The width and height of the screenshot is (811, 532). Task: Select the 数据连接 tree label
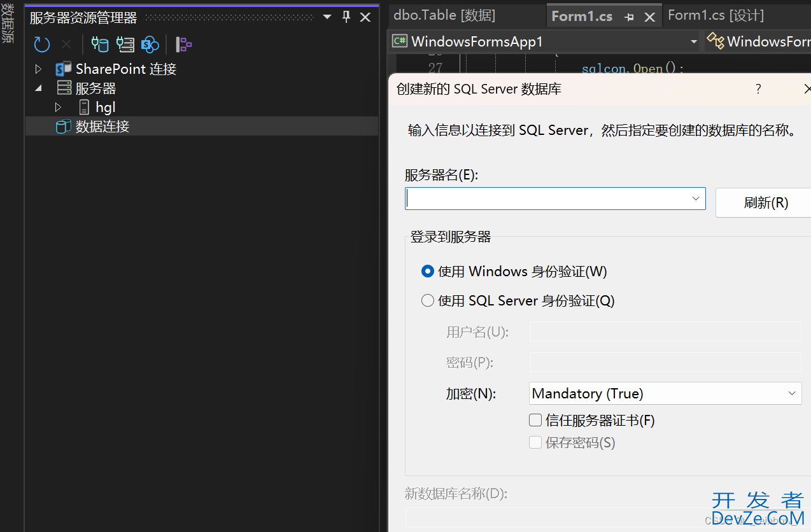pos(102,127)
